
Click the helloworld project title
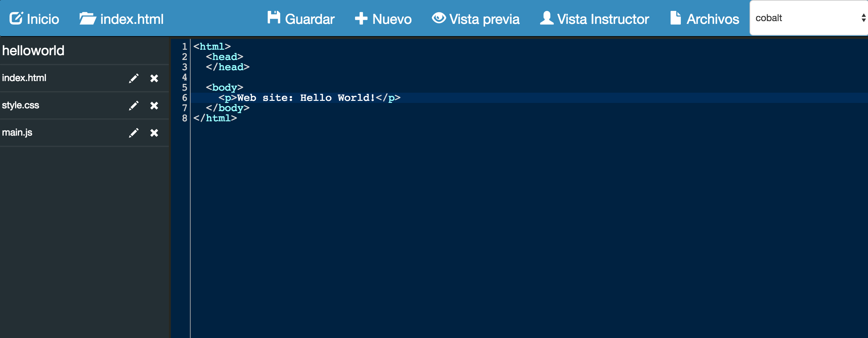tap(33, 50)
